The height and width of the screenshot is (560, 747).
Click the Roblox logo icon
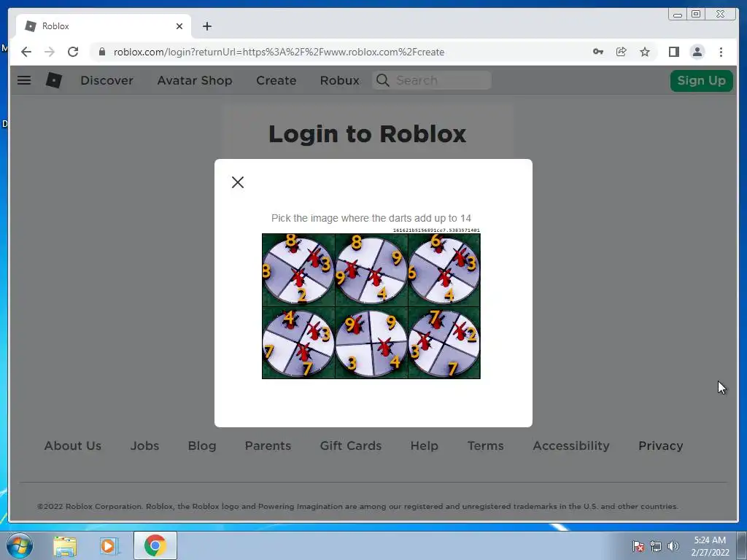(x=54, y=80)
